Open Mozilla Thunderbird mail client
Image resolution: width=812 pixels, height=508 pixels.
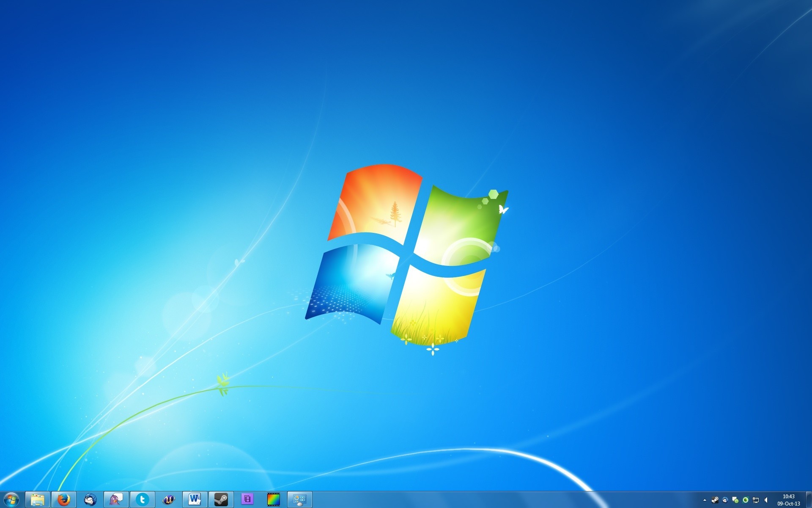pyautogui.click(x=90, y=500)
